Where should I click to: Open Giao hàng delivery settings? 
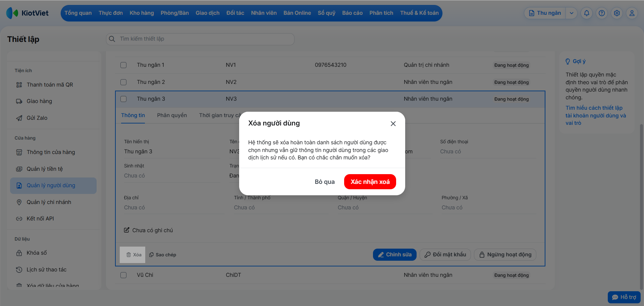point(39,101)
